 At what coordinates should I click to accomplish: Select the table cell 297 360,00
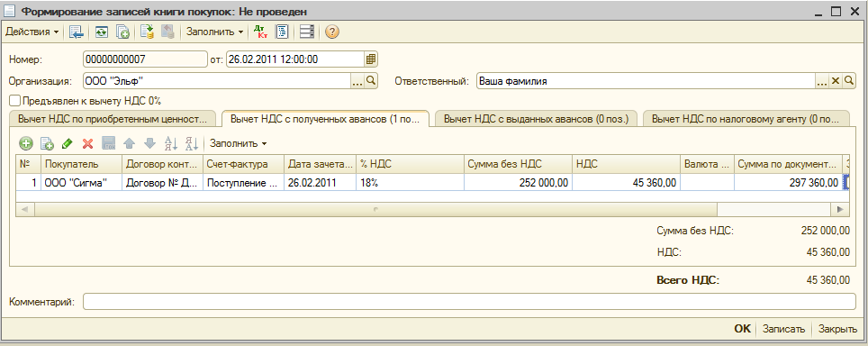pos(788,182)
